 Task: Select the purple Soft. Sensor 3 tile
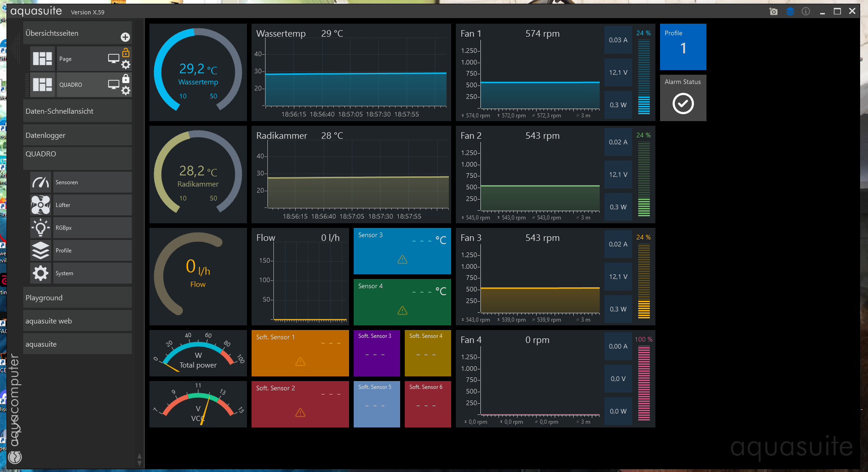coord(377,353)
